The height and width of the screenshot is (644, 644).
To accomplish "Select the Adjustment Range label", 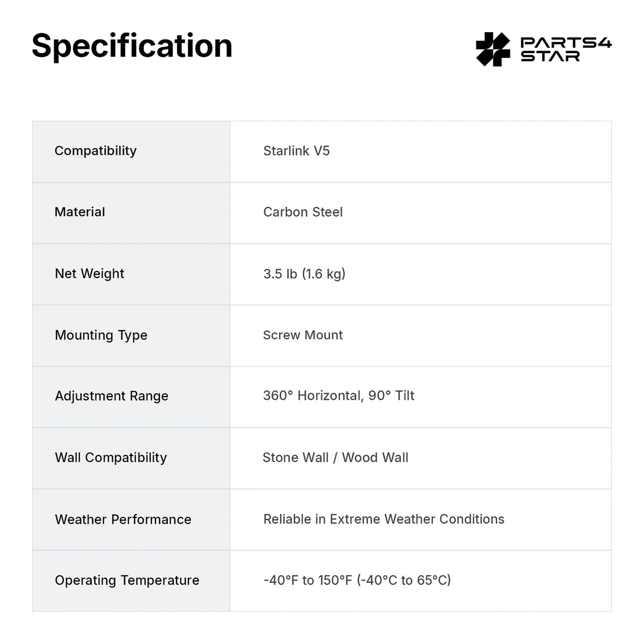I will click(x=112, y=396).
